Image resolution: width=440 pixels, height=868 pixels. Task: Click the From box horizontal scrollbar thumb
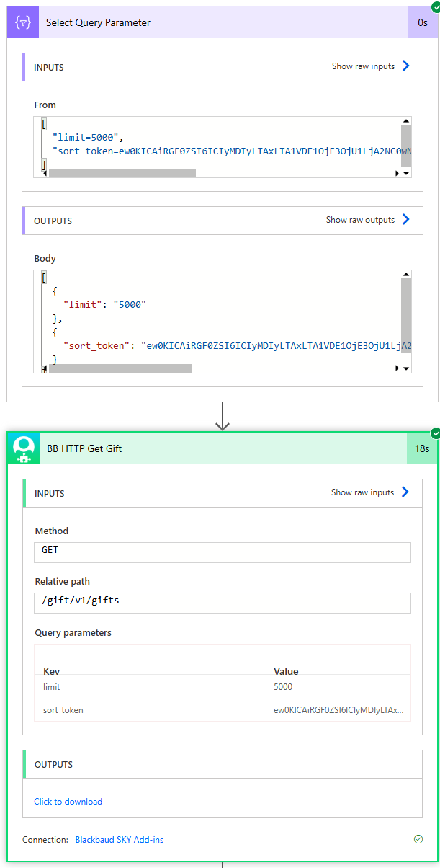[x=122, y=173]
